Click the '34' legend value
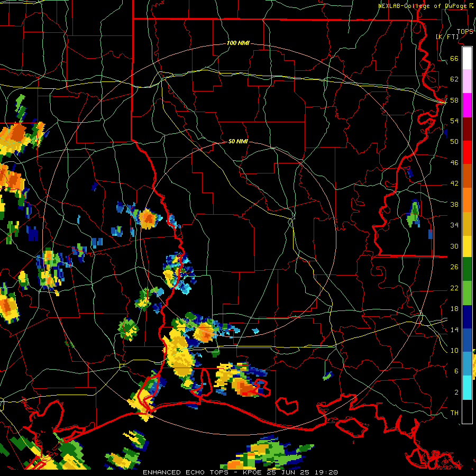The image size is (476, 476). pyautogui.click(x=454, y=225)
